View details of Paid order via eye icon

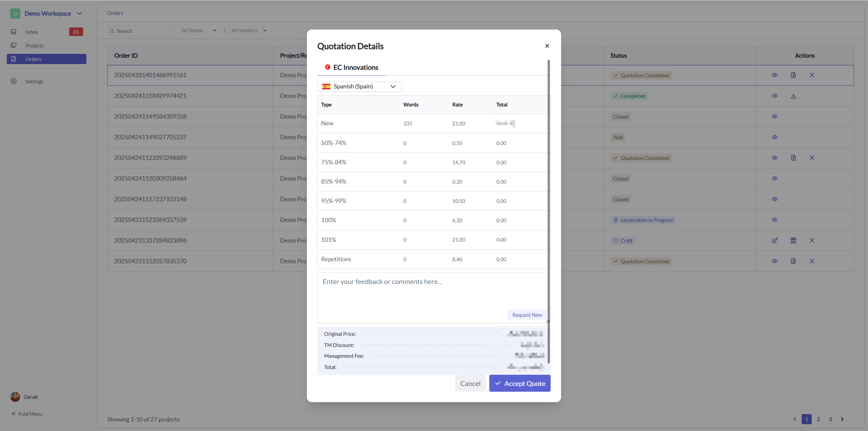[x=774, y=137]
